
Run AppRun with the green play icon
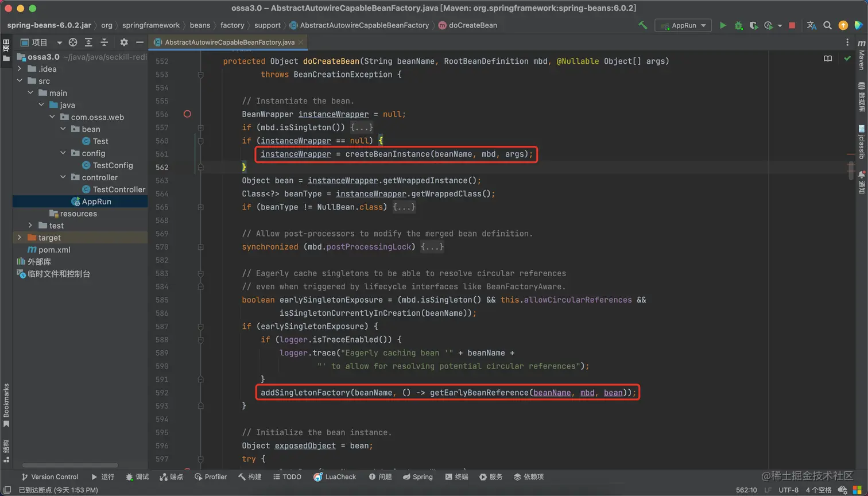point(723,25)
